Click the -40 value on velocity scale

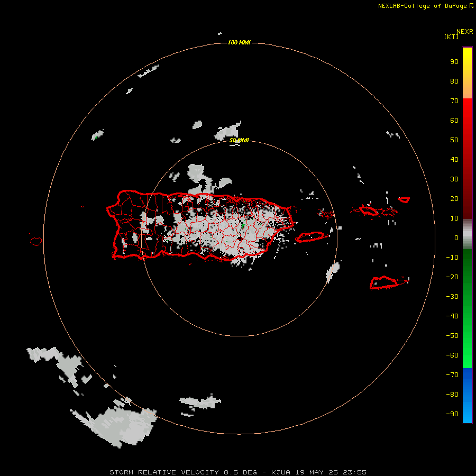[452, 316]
